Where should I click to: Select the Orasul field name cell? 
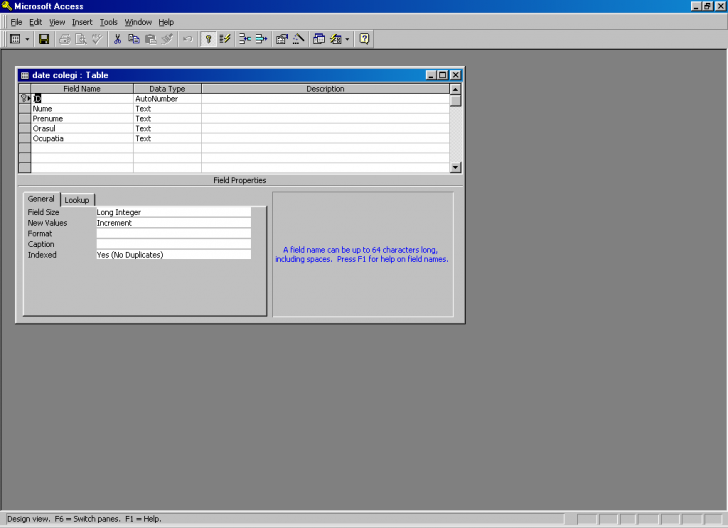tap(82, 129)
